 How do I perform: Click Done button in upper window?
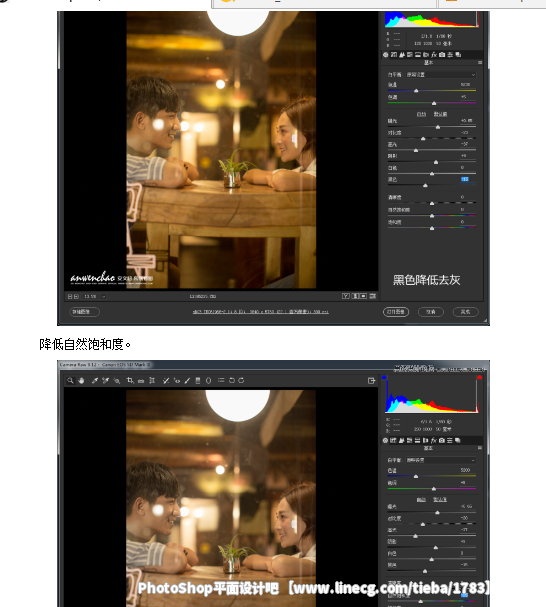pyautogui.click(x=465, y=312)
